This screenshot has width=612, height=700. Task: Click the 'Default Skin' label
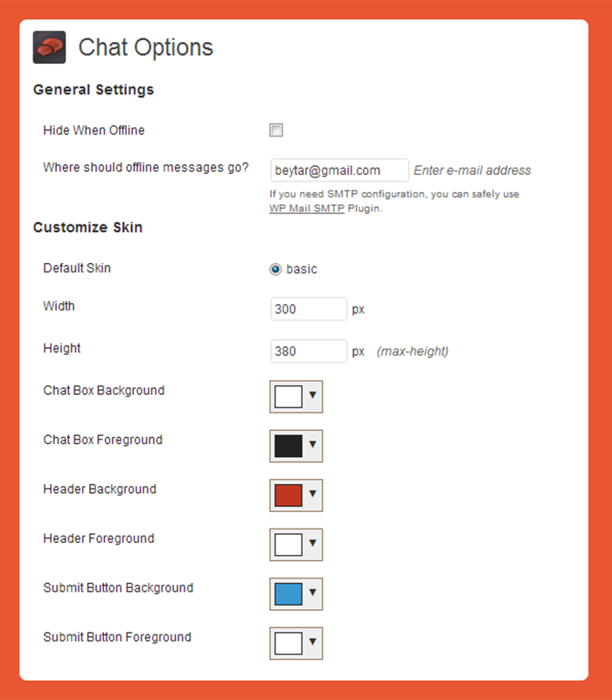77,268
